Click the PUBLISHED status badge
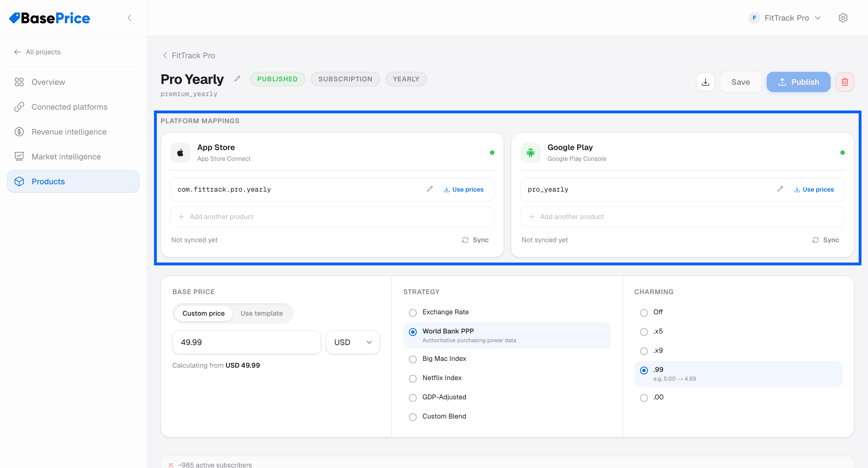Viewport: 868px width, 468px height. pyautogui.click(x=277, y=79)
